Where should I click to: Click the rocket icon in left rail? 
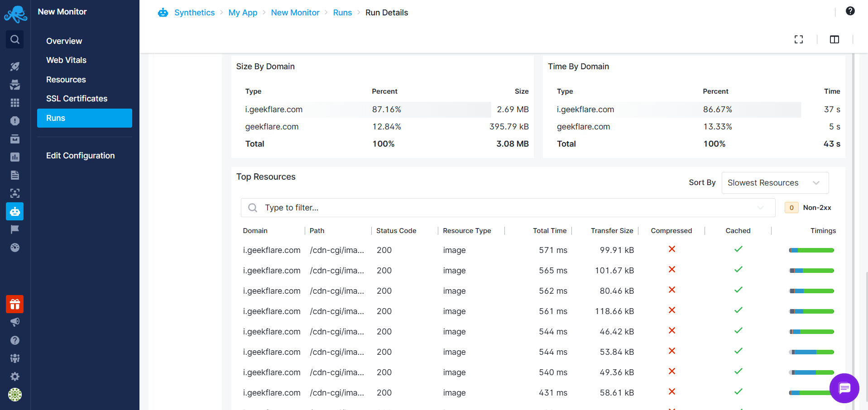pyautogui.click(x=15, y=67)
